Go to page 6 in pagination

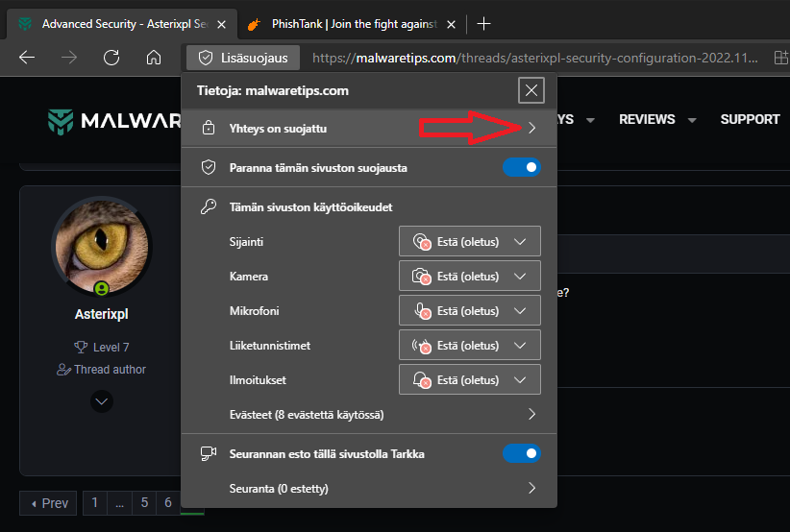click(168, 503)
